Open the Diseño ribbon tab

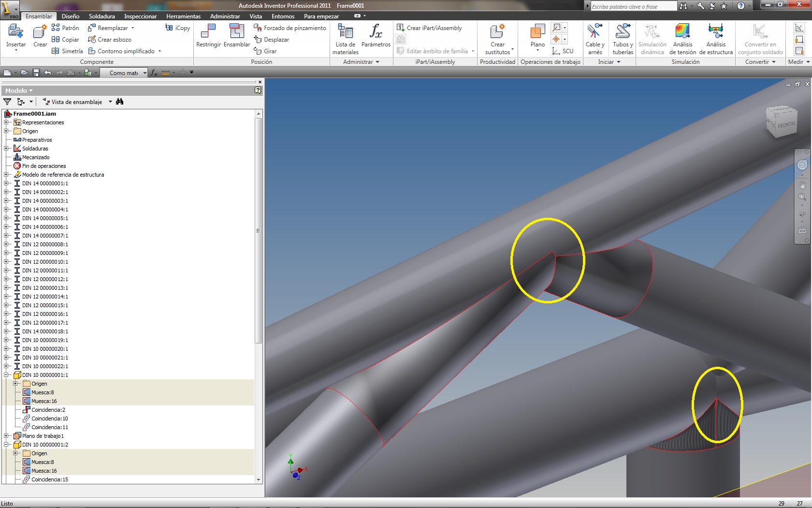point(71,16)
